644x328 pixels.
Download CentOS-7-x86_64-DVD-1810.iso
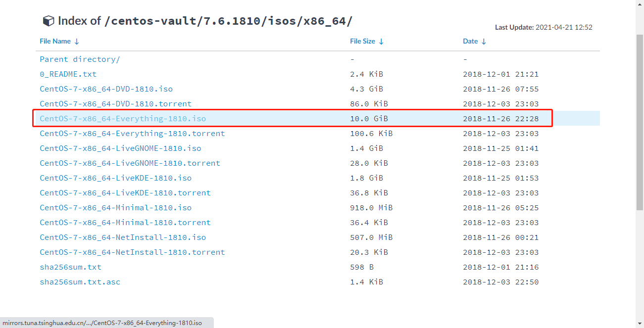pyautogui.click(x=106, y=89)
